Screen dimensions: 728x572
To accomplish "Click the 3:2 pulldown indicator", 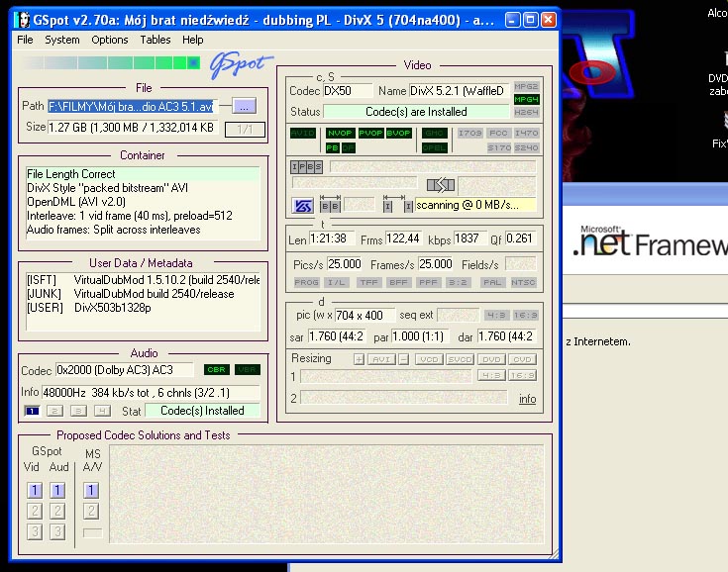I will (458, 282).
